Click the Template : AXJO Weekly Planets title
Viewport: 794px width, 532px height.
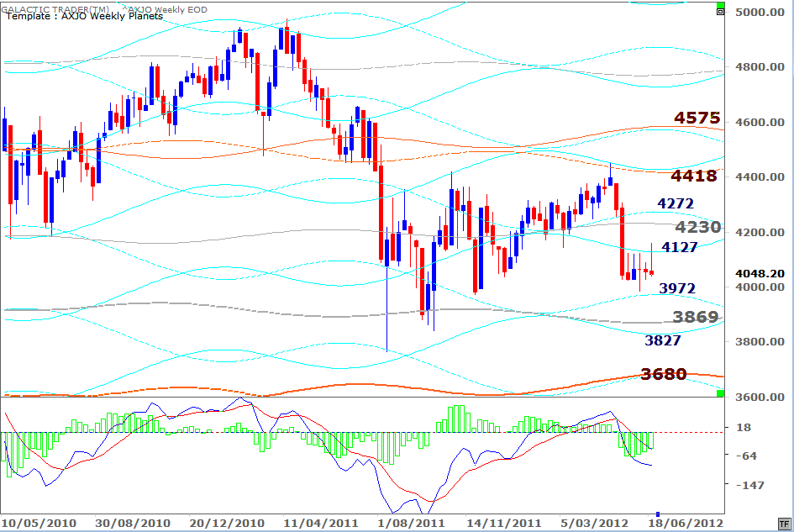(84, 16)
